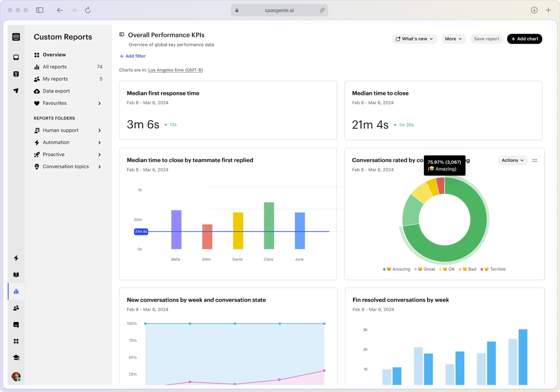The height and width of the screenshot is (392, 560).
Task: Click the Add filter link
Action: pos(133,56)
